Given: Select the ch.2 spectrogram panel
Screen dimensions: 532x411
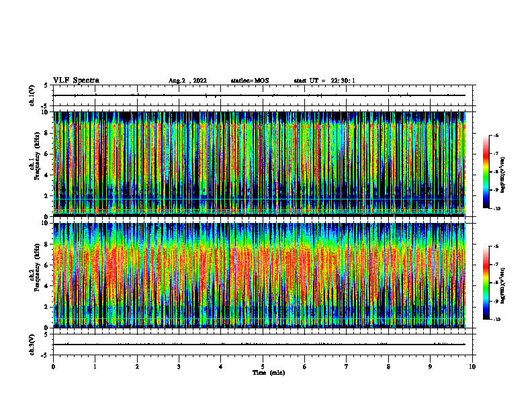Looking at the screenshot, I should click(259, 275).
